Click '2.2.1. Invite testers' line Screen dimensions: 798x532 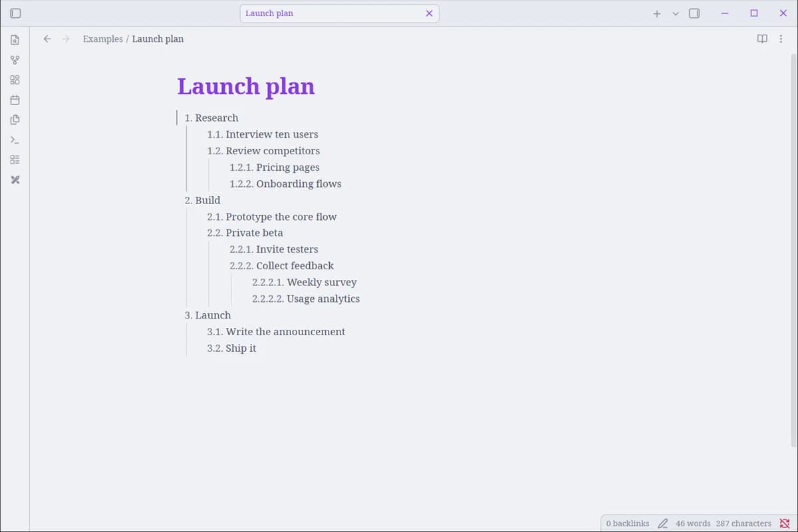point(274,249)
